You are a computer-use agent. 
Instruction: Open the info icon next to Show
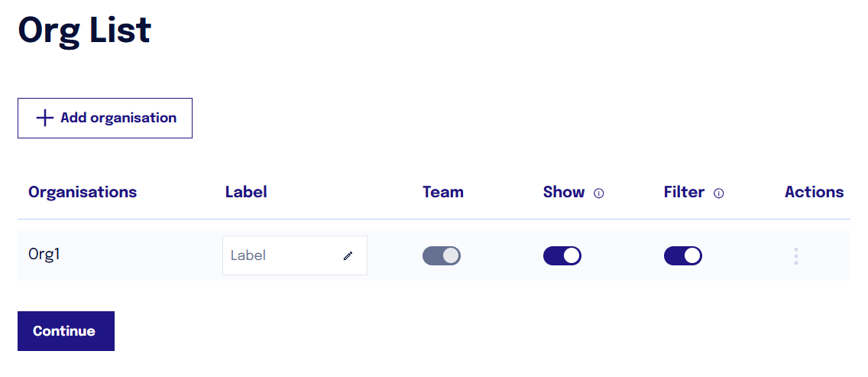[599, 193]
